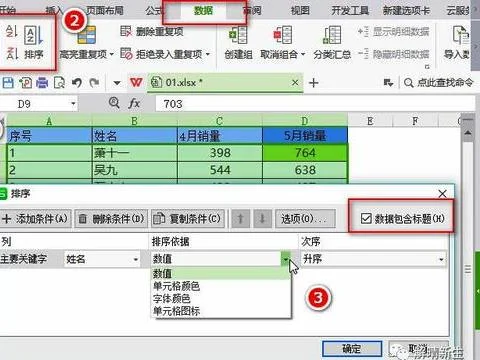The width and height of the screenshot is (480, 360).
Task: Click the copy condition (复制条件) button
Action: (188, 219)
